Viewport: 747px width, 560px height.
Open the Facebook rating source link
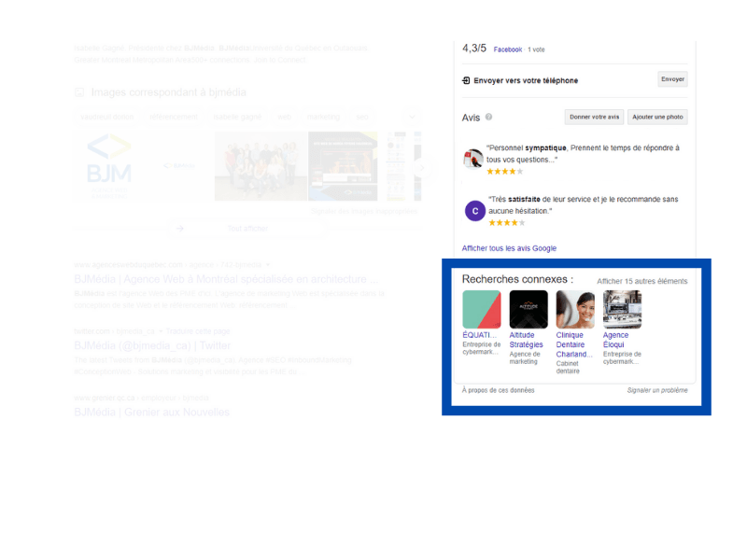pos(507,50)
